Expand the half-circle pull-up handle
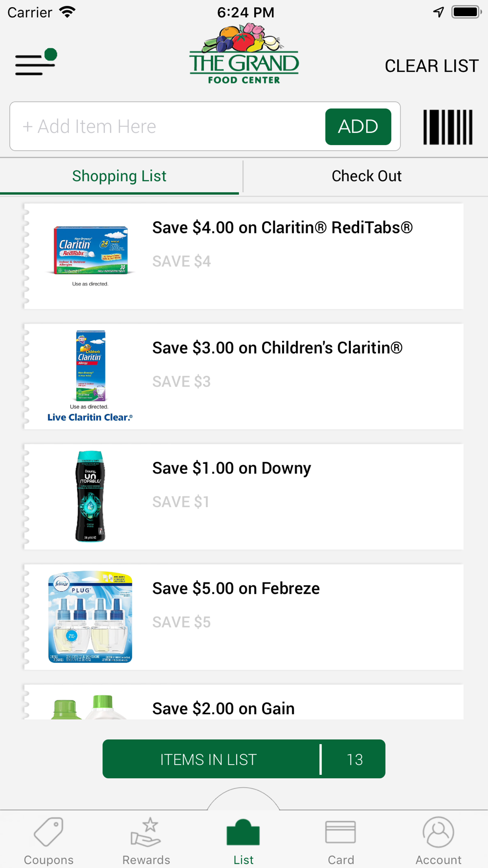Image resolution: width=488 pixels, height=868 pixels. [244, 798]
